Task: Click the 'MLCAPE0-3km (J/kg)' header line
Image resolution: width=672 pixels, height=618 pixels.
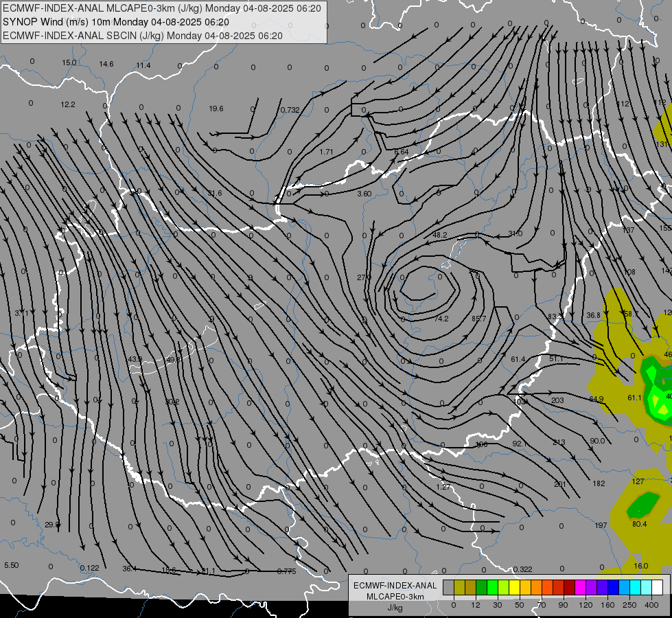Action: (x=161, y=8)
